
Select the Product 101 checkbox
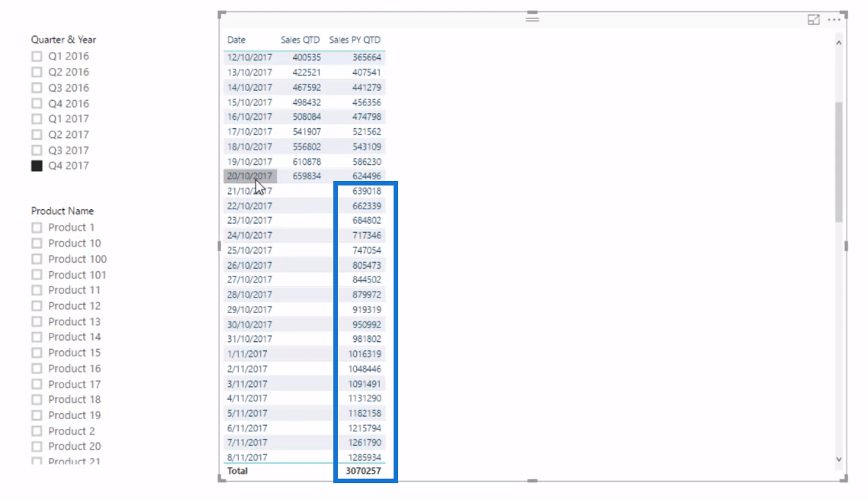coord(37,274)
